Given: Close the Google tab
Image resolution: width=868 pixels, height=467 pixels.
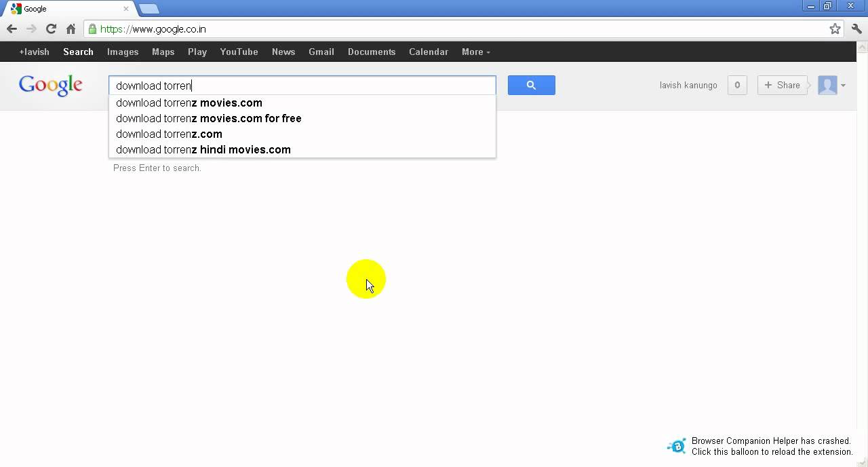Looking at the screenshot, I should (x=125, y=9).
